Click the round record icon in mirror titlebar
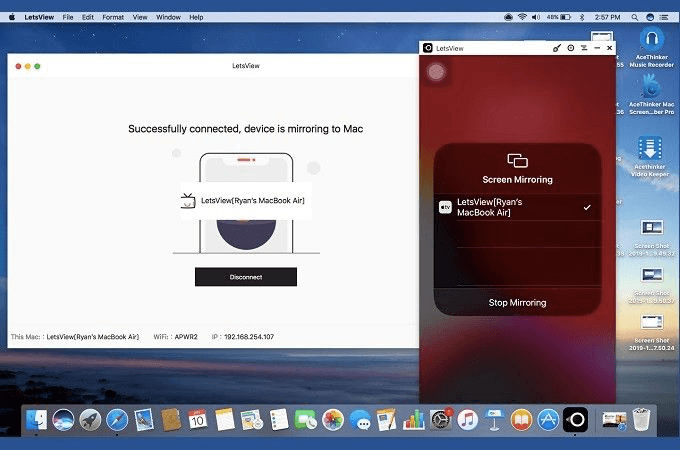Screen dimensions: 680x450 pos(571,48)
